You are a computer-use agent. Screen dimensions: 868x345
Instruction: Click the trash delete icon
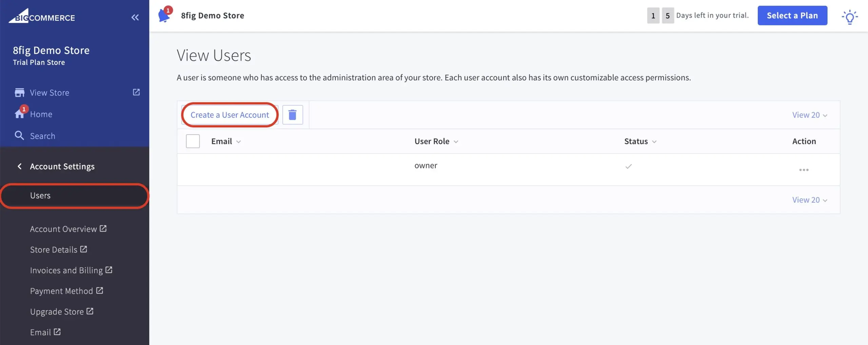(292, 115)
